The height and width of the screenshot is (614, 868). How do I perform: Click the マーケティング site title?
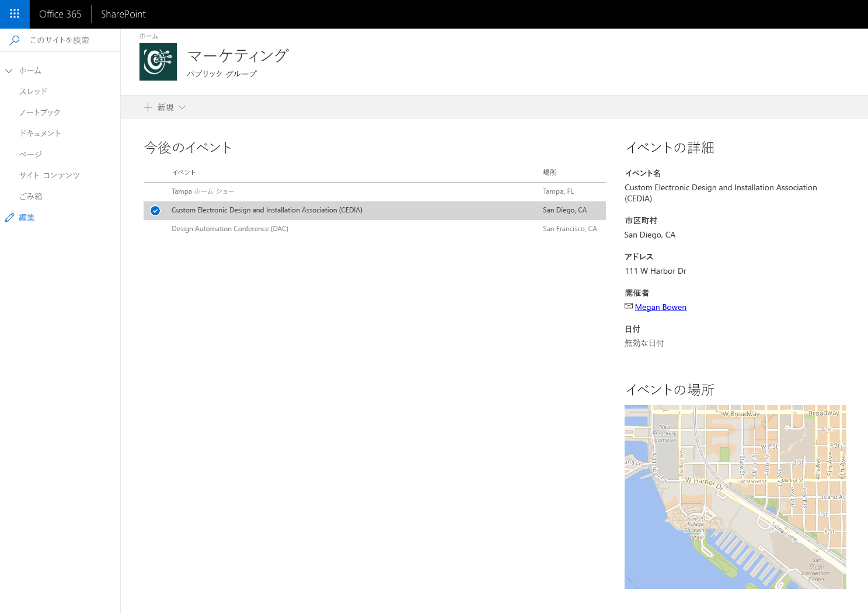coord(238,55)
